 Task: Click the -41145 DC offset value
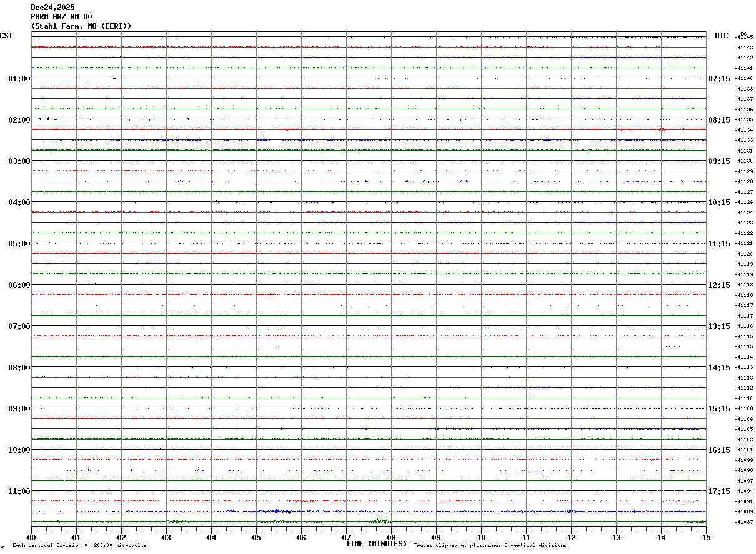coord(744,38)
